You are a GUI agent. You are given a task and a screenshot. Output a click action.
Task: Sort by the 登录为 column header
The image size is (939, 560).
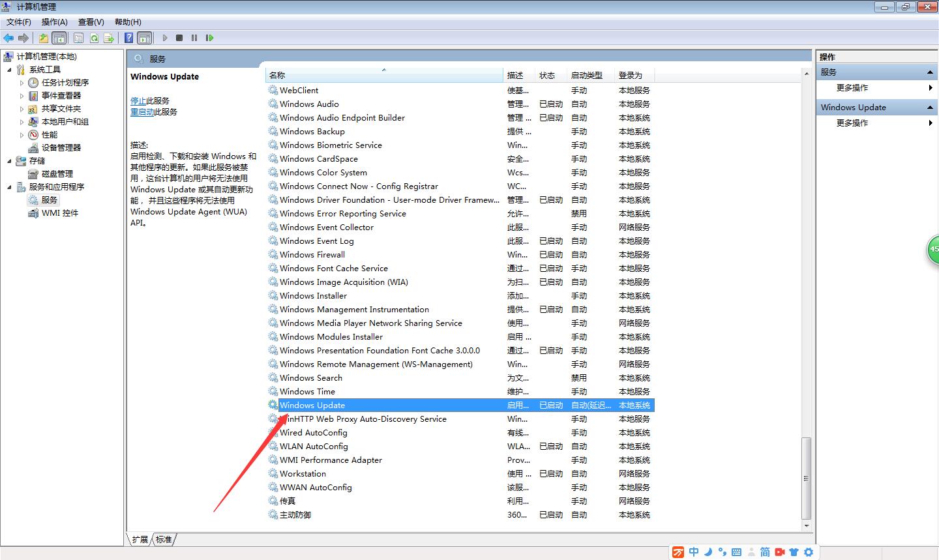click(x=634, y=75)
